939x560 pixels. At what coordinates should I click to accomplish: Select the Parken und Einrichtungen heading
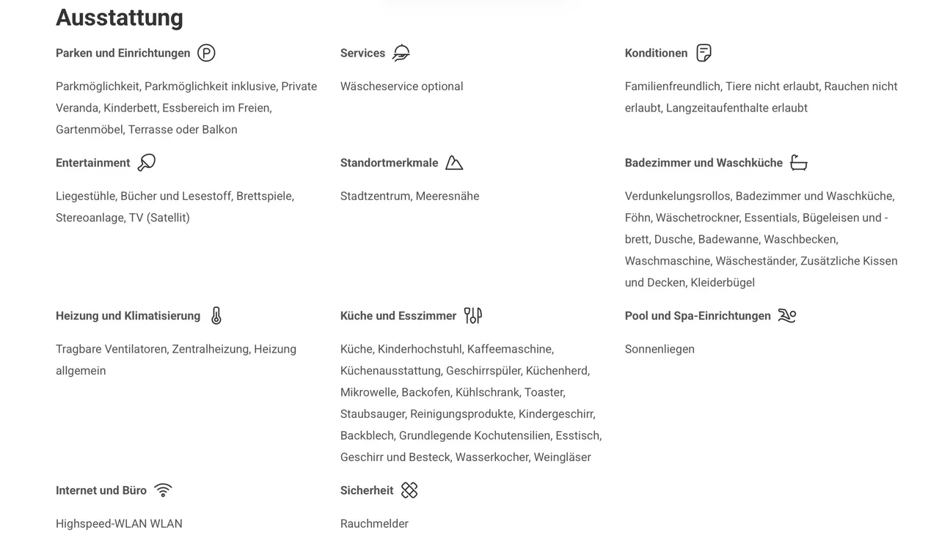click(123, 53)
